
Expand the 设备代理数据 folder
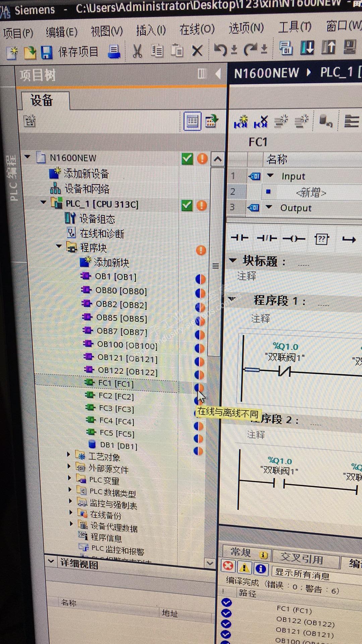pos(71,523)
